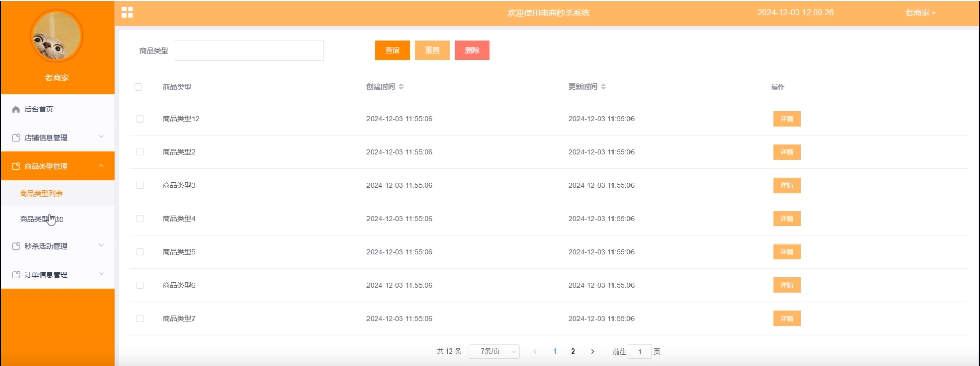Click the 商品类型 column header
Image resolution: width=980 pixels, height=366 pixels.
[177, 87]
